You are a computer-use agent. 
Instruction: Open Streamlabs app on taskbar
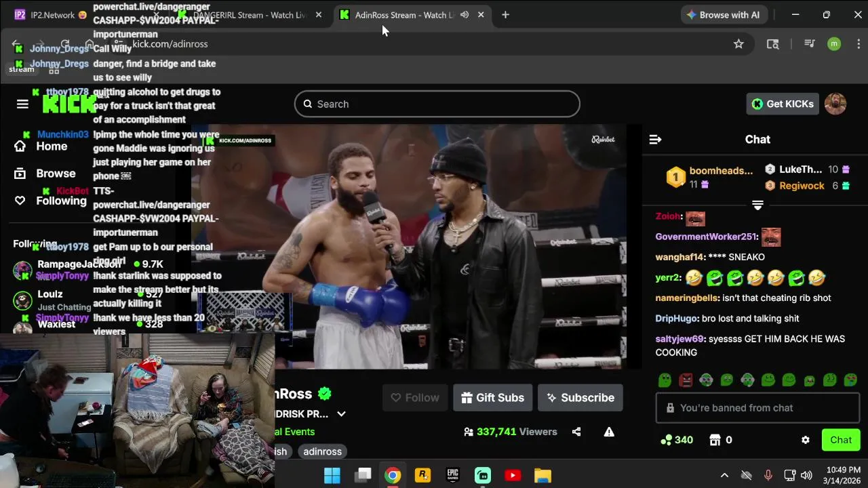[x=483, y=475]
